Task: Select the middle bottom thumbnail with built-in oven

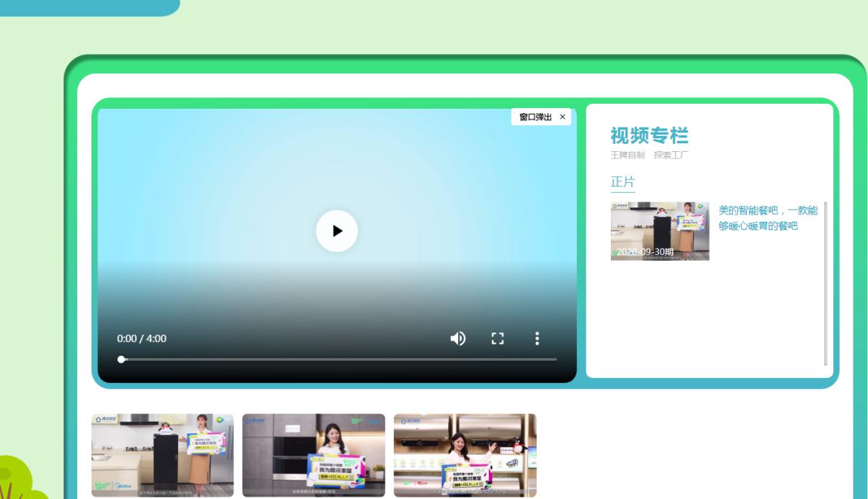Action: pyautogui.click(x=313, y=455)
